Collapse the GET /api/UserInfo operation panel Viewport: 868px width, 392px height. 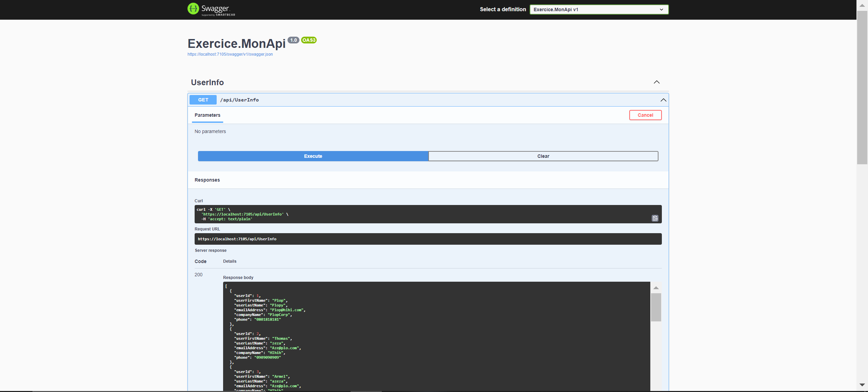[x=663, y=100]
